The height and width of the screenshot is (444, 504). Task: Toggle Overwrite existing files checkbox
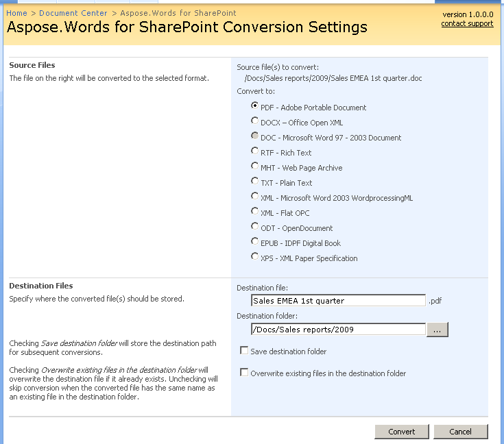point(244,373)
